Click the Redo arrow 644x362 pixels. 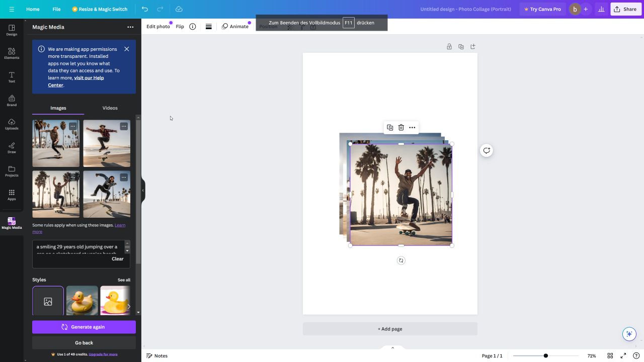coord(160,9)
